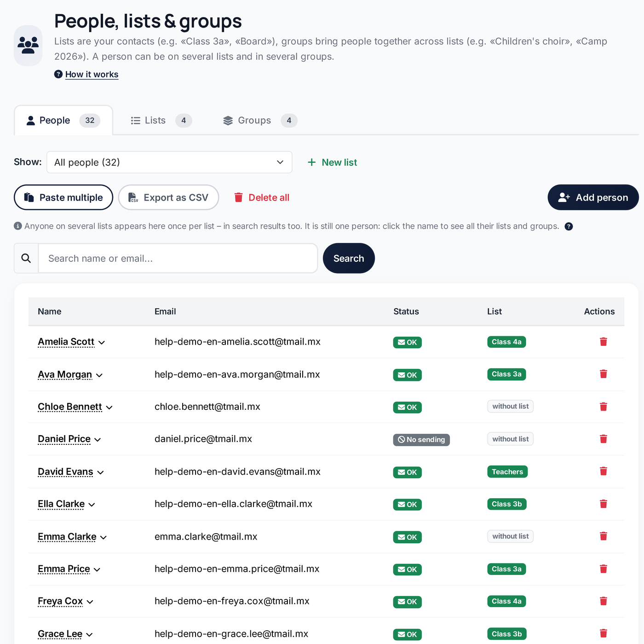
Task: Switch to the People tab
Action: pos(63,121)
